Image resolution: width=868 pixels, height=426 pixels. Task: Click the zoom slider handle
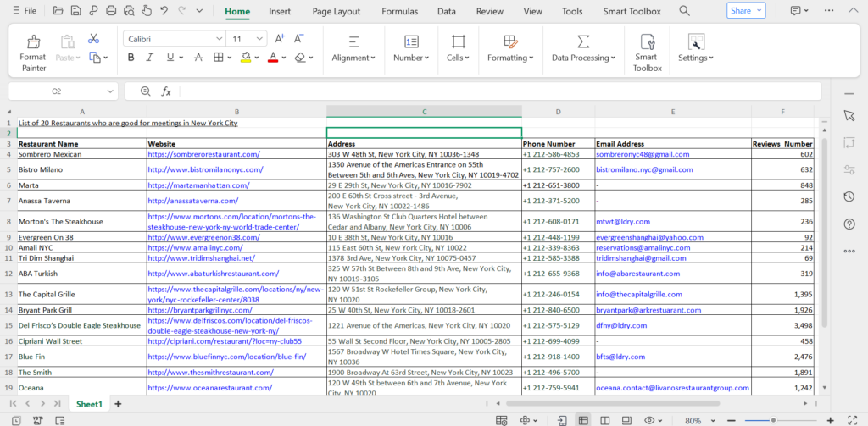click(x=773, y=420)
